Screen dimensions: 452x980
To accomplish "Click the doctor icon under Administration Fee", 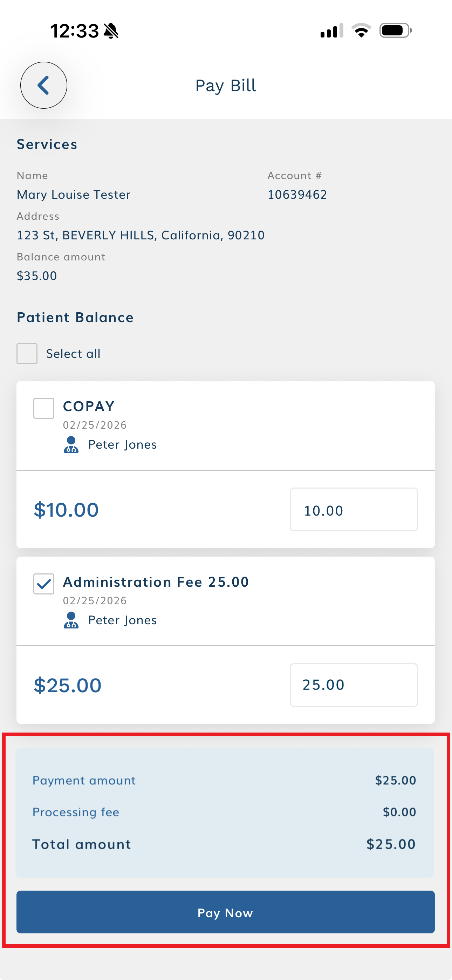I will [x=71, y=620].
